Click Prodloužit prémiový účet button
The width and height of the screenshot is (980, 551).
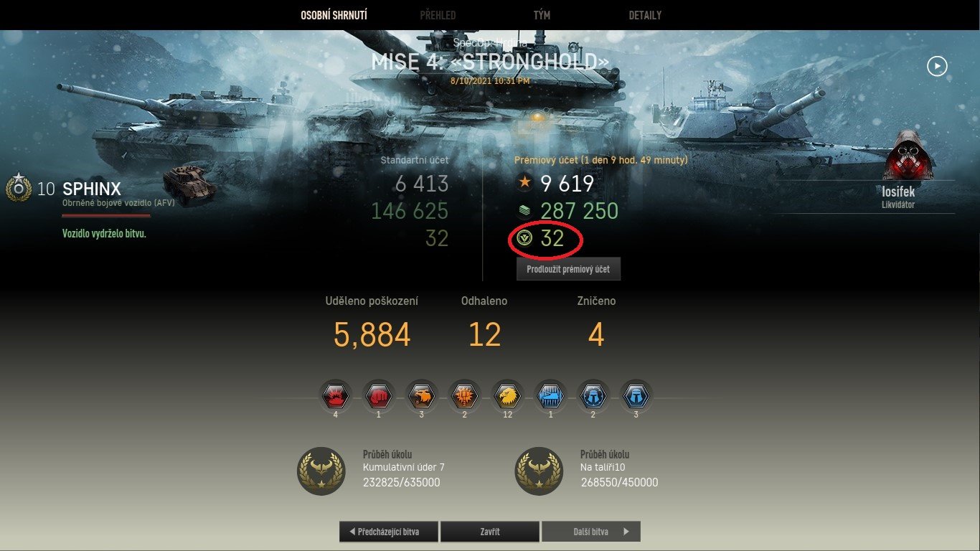click(x=568, y=269)
